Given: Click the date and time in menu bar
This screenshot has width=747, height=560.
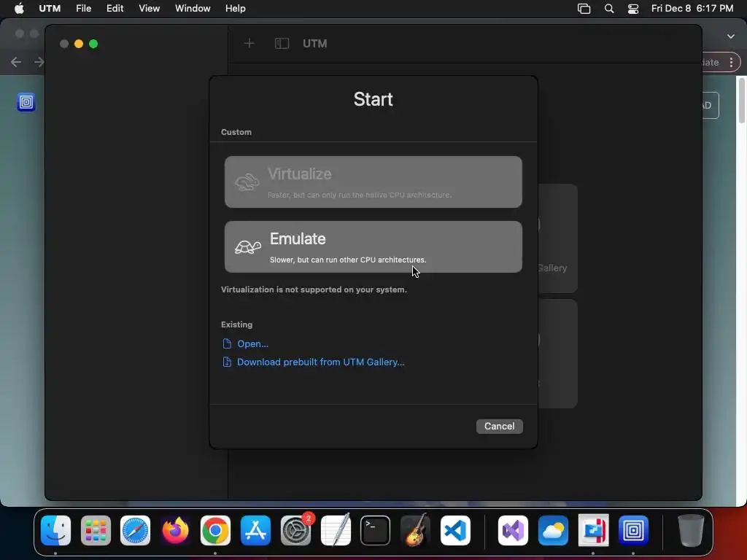Looking at the screenshot, I should (692, 8).
